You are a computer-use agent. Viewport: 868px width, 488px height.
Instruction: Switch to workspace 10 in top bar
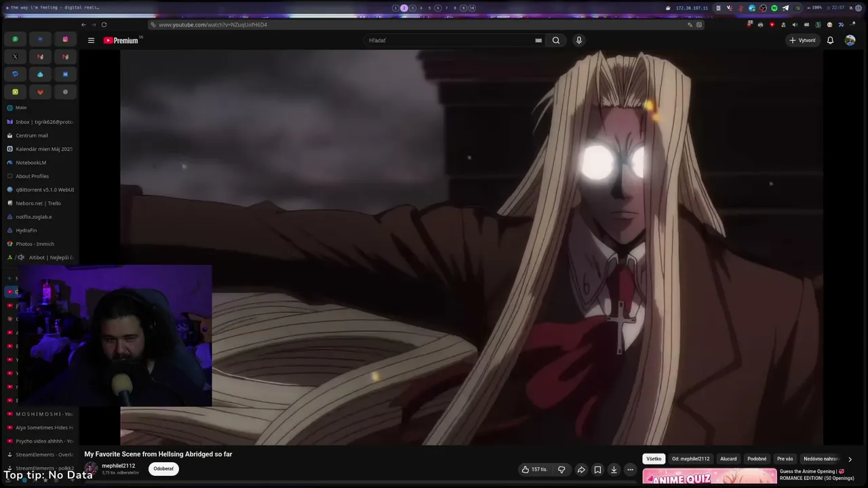pyautogui.click(x=472, y=8)
